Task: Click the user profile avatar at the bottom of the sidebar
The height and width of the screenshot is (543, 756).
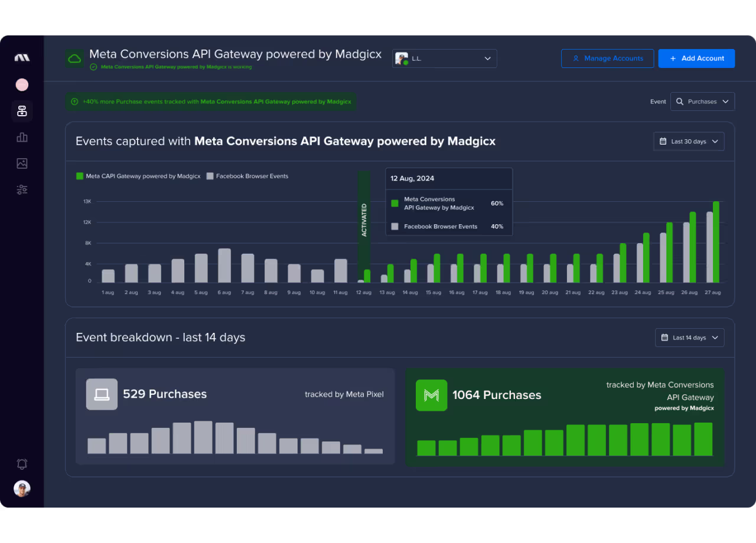Action: tap(22, 489)
